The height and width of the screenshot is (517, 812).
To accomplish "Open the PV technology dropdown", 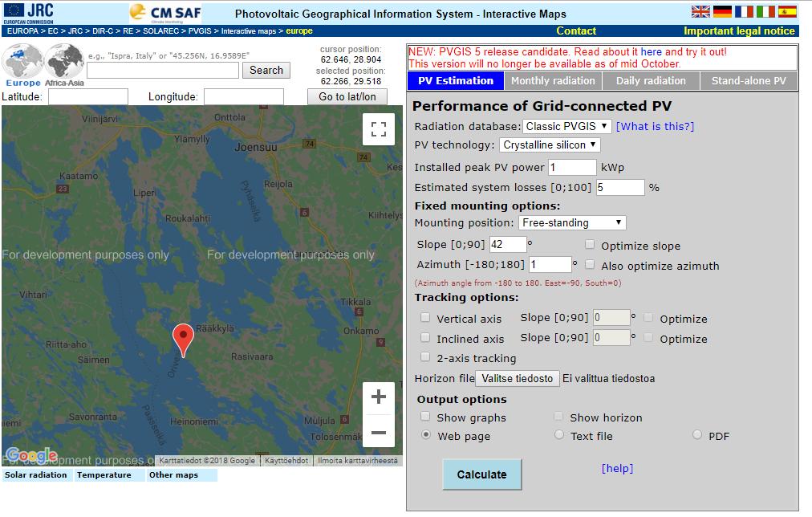I will (x=550, y=145).
